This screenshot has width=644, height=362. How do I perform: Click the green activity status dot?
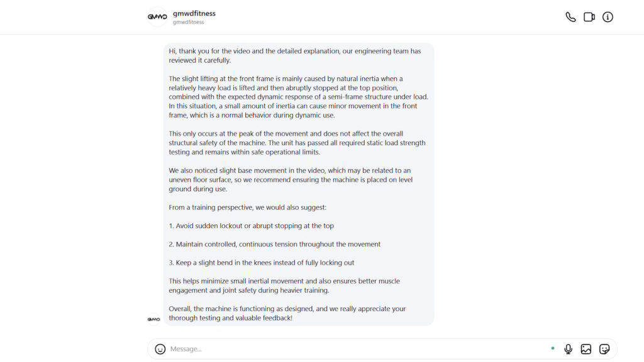tap(553, 348)
